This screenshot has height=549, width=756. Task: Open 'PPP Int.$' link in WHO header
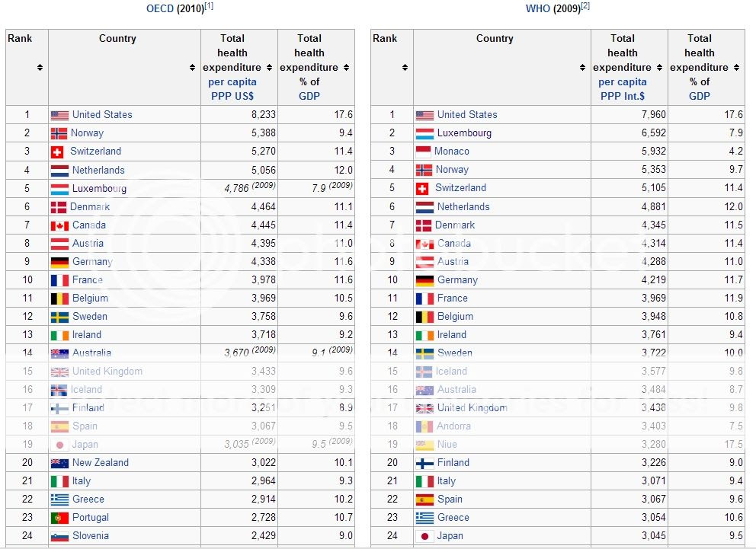[x=623, y=96]
